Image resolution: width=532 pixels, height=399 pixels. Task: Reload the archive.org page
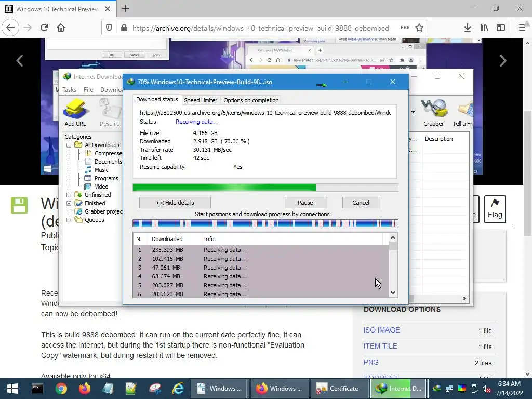coord(45,28)
